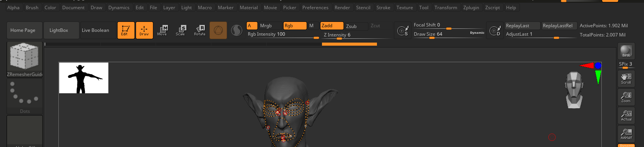Open the Transform menu

(446, 7)
